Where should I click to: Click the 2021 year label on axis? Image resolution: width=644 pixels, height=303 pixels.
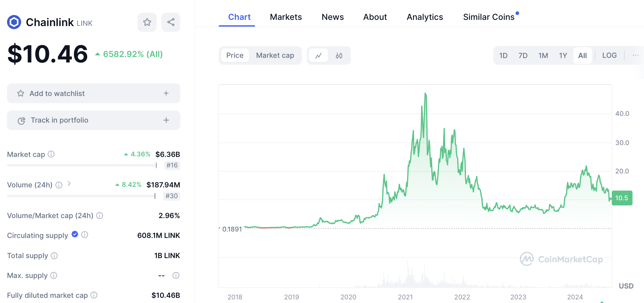click(405, 297)
